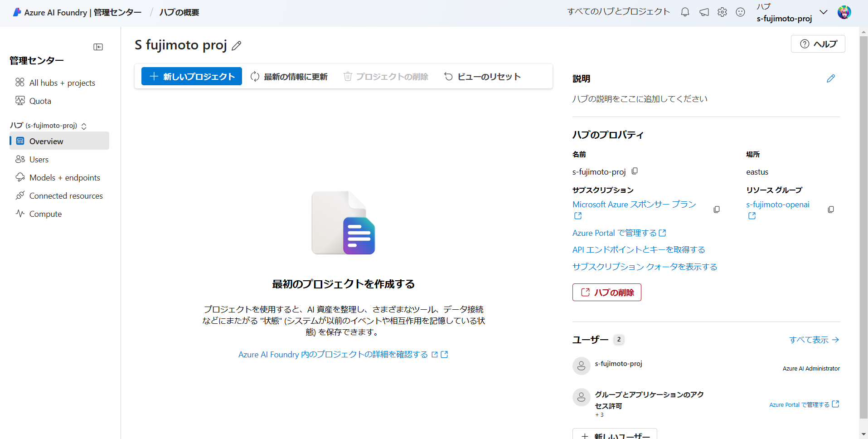Image resolution: width=868 pixels, height=439 pixels.
Task: Open the project details learn-more link
Action: pyautogui.click(x=343, y=355)
